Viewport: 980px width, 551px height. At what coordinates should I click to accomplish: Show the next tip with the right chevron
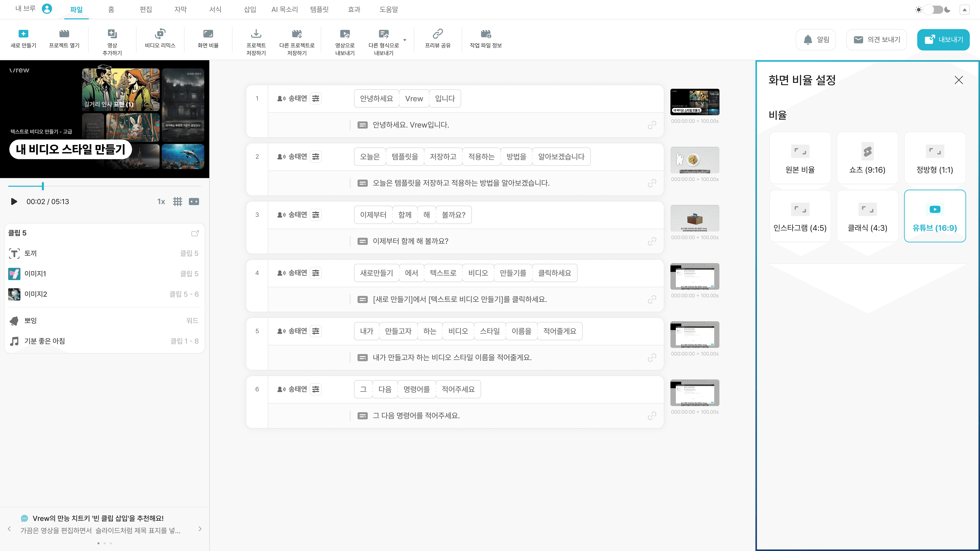pyautogui.click(x=200, y=529)
